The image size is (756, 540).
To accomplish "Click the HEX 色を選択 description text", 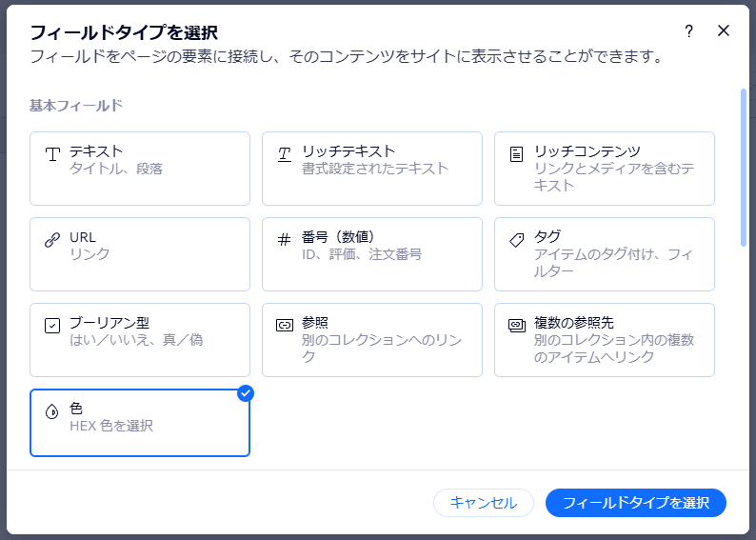I will point(111,426).
